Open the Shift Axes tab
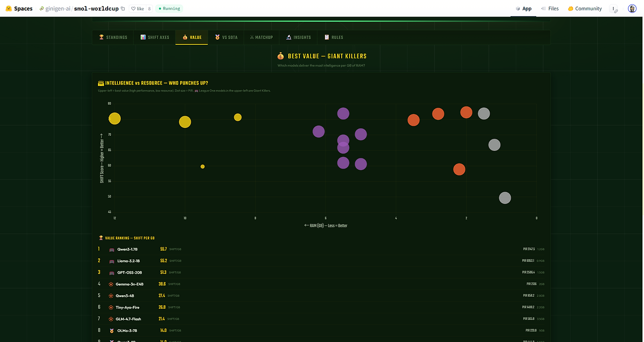The width and height of the screenshot is (644, 342). (154, 37)
